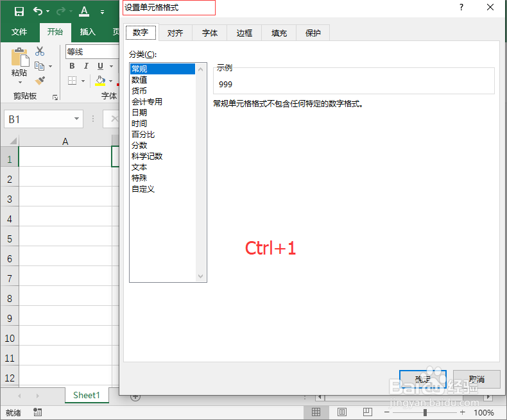Image resolution: width=507 pixels, height=420 pixels.
Task: Open the 填充 tab in format dialog
Action: tap(279, 33)
